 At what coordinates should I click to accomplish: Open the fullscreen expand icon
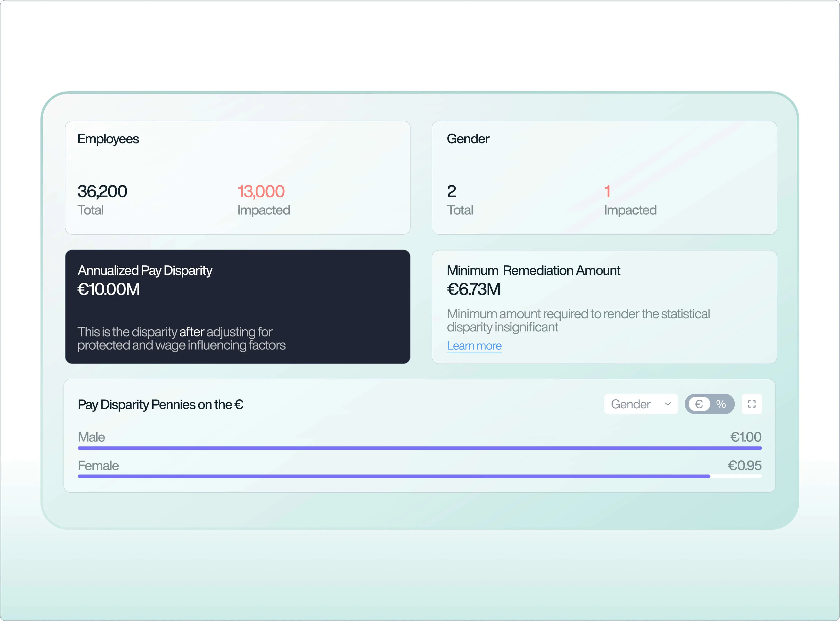coord(752,404)
